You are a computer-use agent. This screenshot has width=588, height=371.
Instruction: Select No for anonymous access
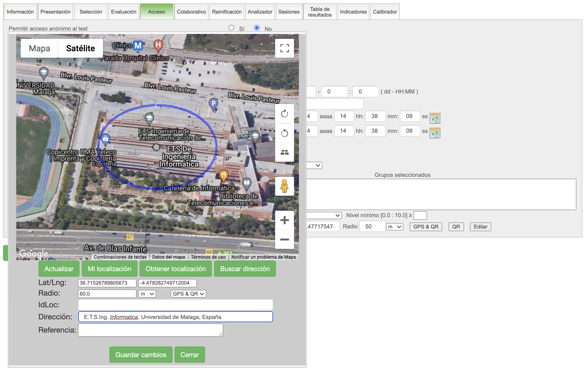click(x=257, y=28)
